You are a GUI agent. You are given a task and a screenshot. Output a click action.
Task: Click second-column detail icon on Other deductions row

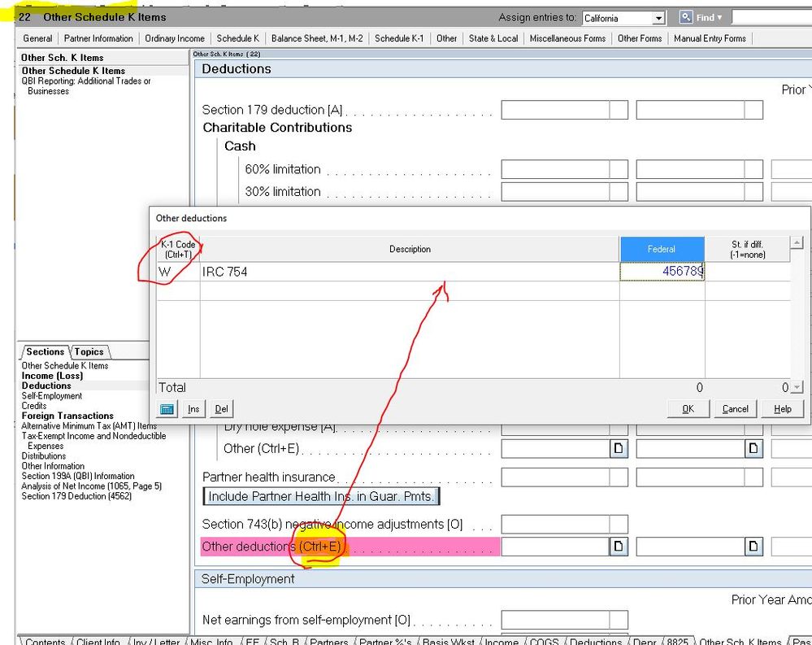[754, 547]
